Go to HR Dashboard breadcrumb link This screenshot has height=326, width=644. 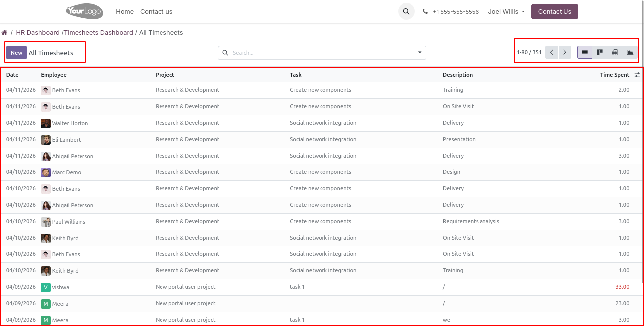click(x=38, y=33)
